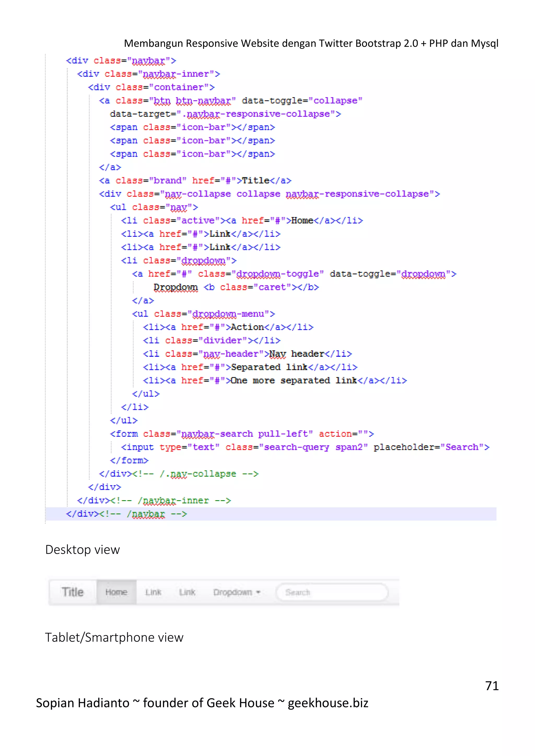
Task: Click the Search input field
Action: click(x=332, y=592)
